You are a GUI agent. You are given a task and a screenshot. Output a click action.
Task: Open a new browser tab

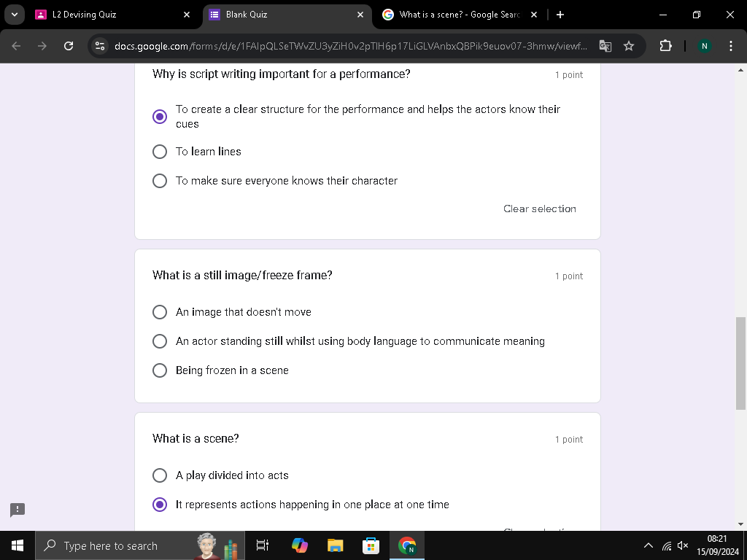point(560,15)
